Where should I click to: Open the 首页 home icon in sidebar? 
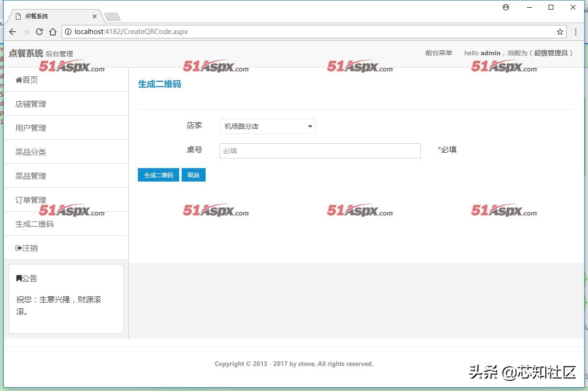click(18, 80)
